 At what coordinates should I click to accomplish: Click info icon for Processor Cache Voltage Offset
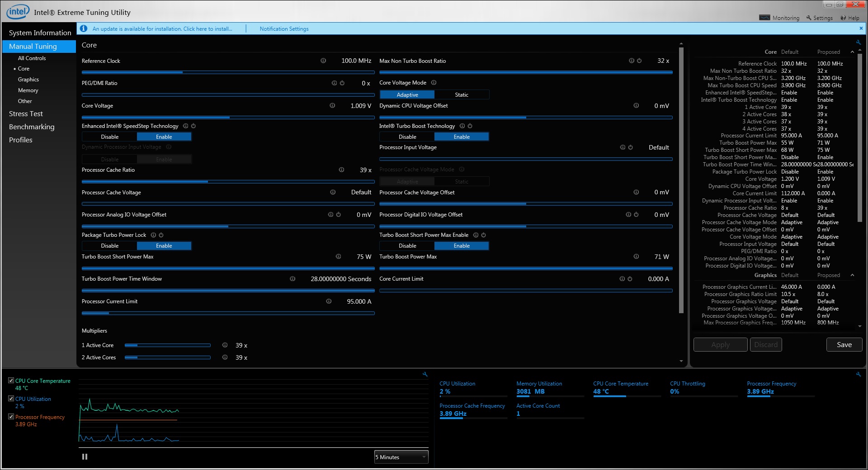pyautogui.click(x=636, y=192)
